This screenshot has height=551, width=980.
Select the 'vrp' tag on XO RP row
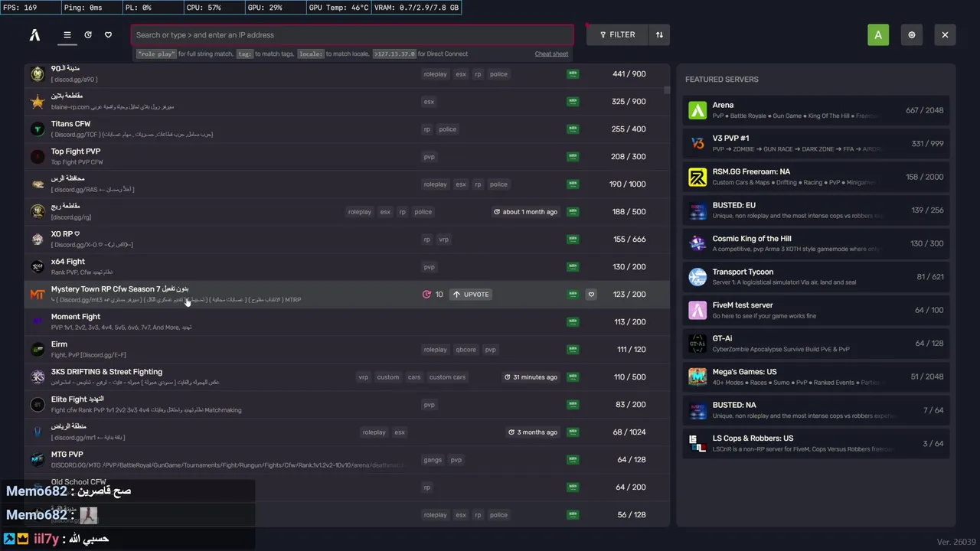pyautogui.click(x=444, y=240)
